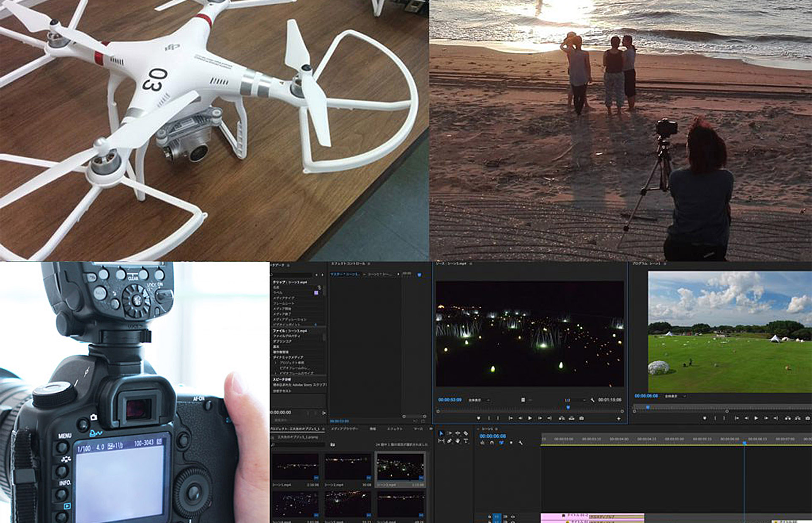Image resolution: width=812 pixels, height=523 pixels.
Task: Toggle timeline snap magnet button
Action: [x=491, y=443]
